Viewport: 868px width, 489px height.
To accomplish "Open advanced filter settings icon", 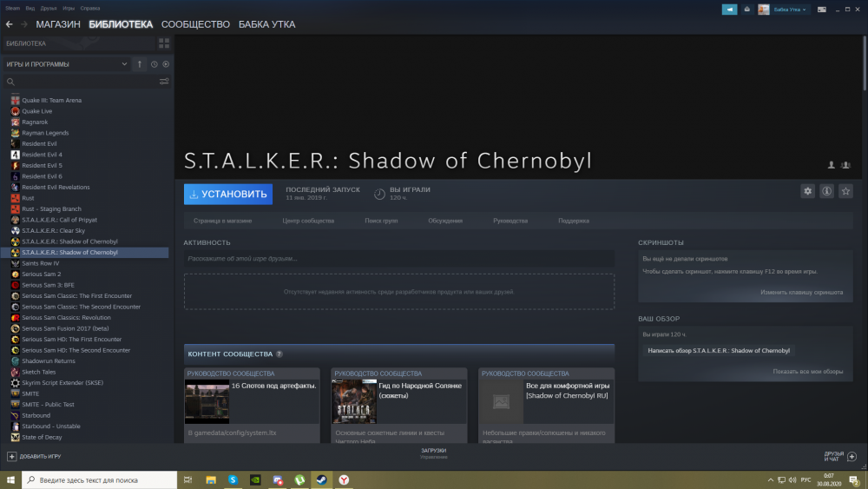I will (164, 82).
